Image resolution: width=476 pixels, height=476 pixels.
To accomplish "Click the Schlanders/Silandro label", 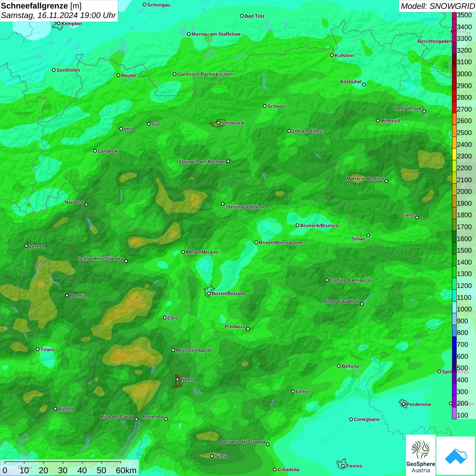I will pyautogui.click(x=101, y=258).
